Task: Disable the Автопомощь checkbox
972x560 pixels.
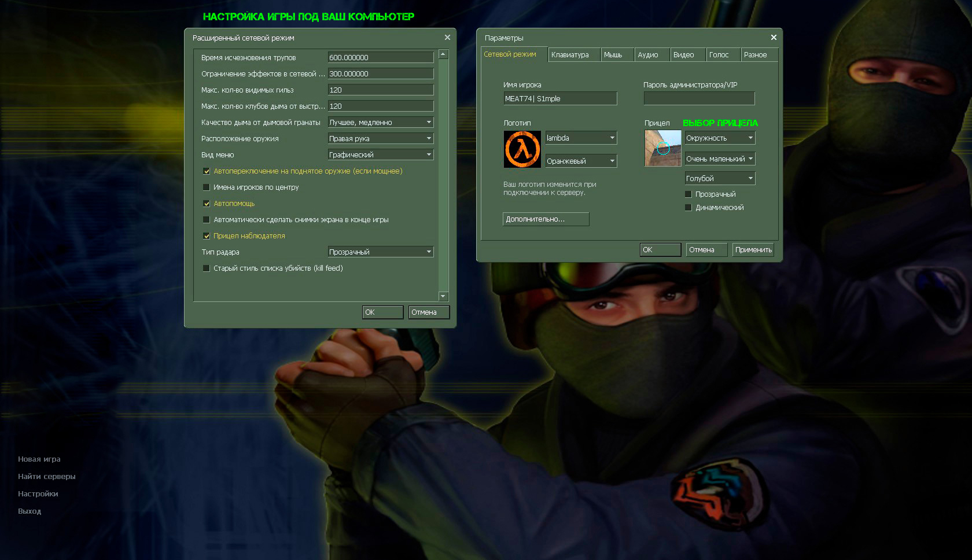Action: 206,204
